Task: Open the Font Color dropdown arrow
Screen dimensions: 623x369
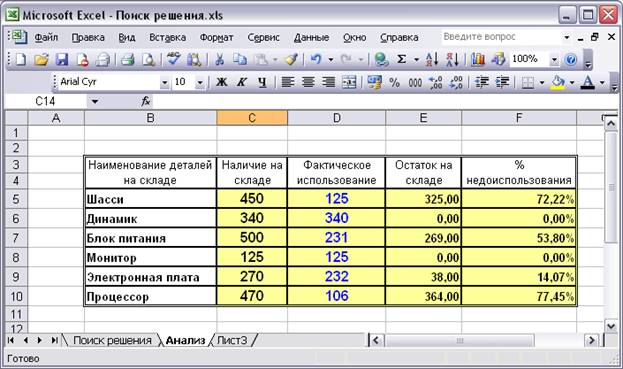Action: 602,82
